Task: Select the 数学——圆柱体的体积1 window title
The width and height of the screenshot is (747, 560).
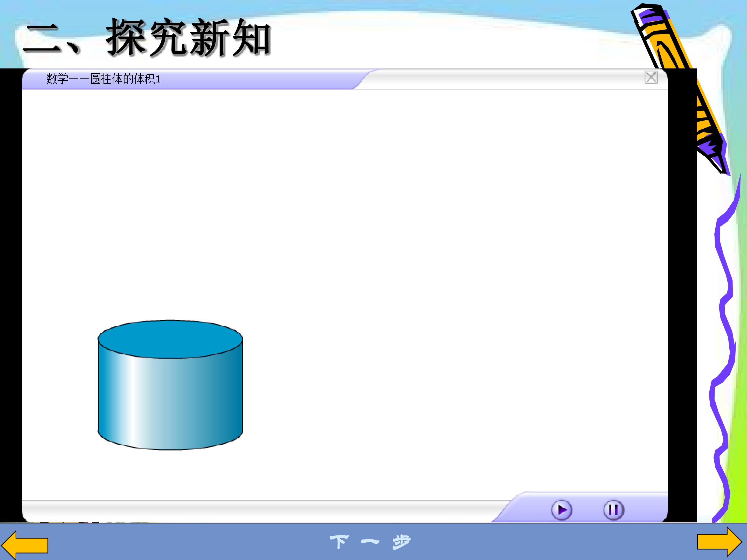Action: click(103, 79)
